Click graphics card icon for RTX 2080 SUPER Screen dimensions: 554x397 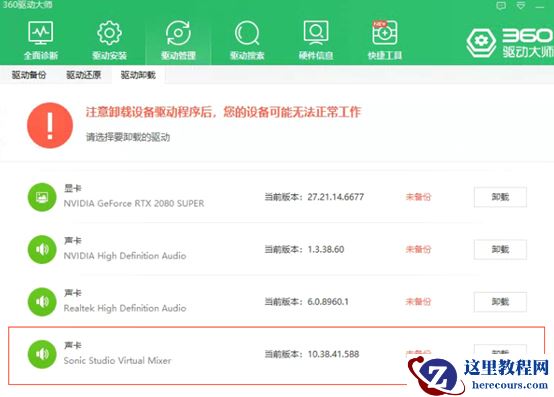point(42,197)
